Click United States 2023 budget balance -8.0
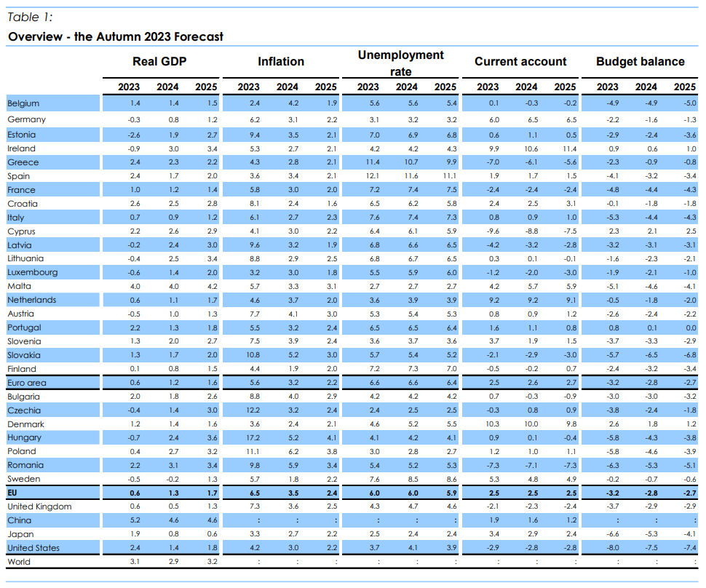 coord(612,548)
